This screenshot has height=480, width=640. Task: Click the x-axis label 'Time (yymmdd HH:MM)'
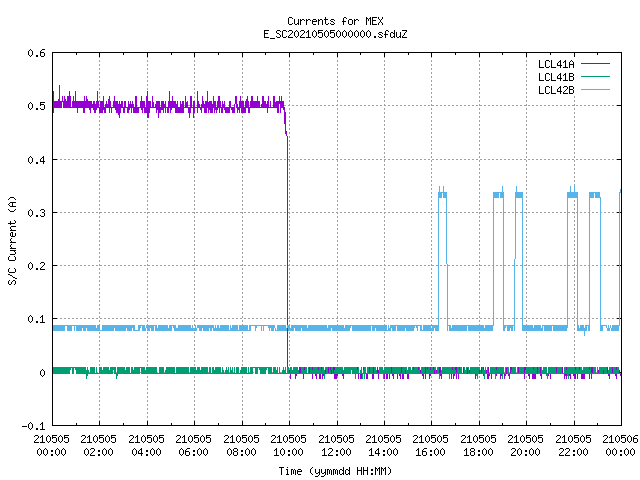coord(335,471)
